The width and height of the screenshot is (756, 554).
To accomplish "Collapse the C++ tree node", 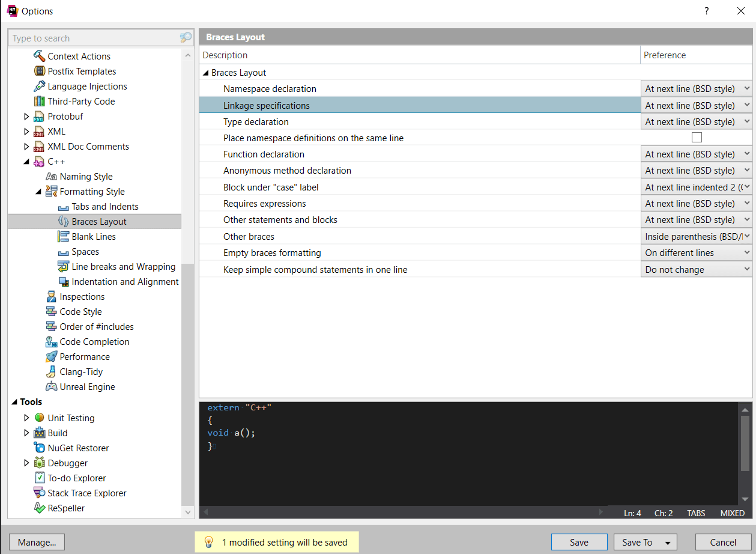I will 26,162.
